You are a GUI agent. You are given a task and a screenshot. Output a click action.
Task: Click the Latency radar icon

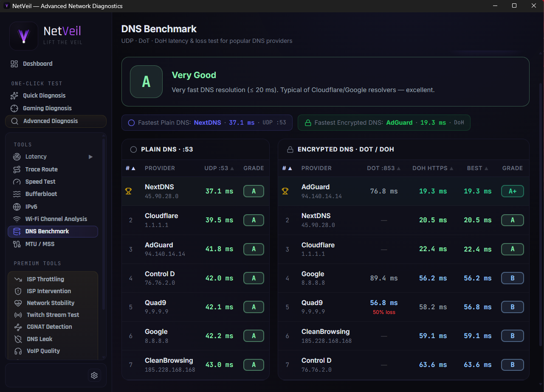point(17,157)
